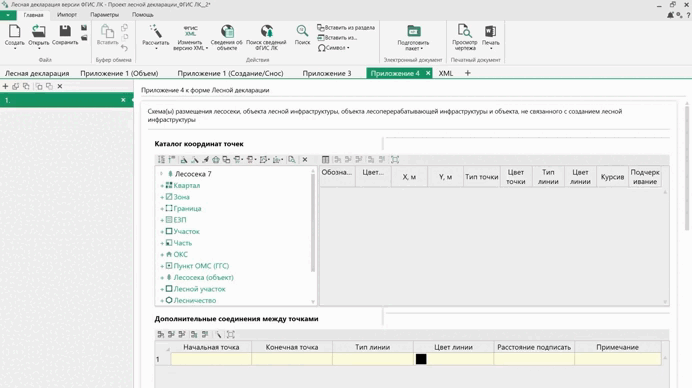Expand the Участок tree node
Screen dimensions: 692x388
click(162, 232)
